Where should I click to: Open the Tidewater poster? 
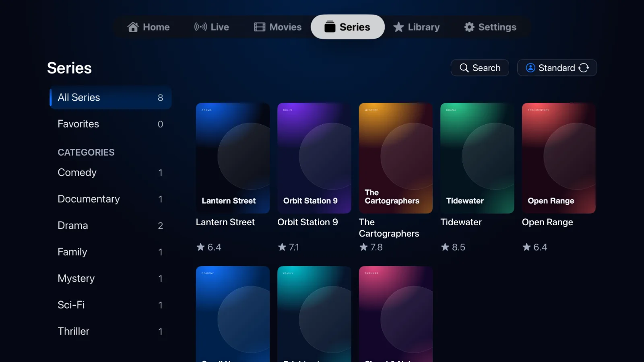point(477,158)
